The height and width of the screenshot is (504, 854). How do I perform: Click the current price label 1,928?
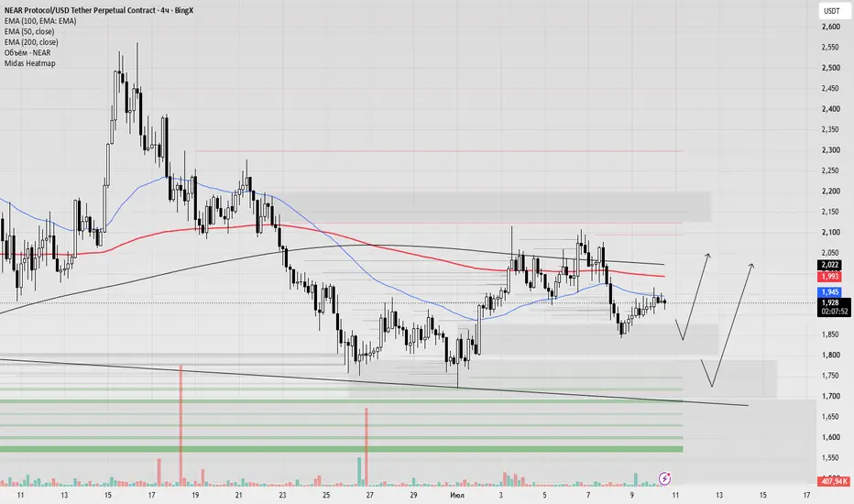(830, 302)
